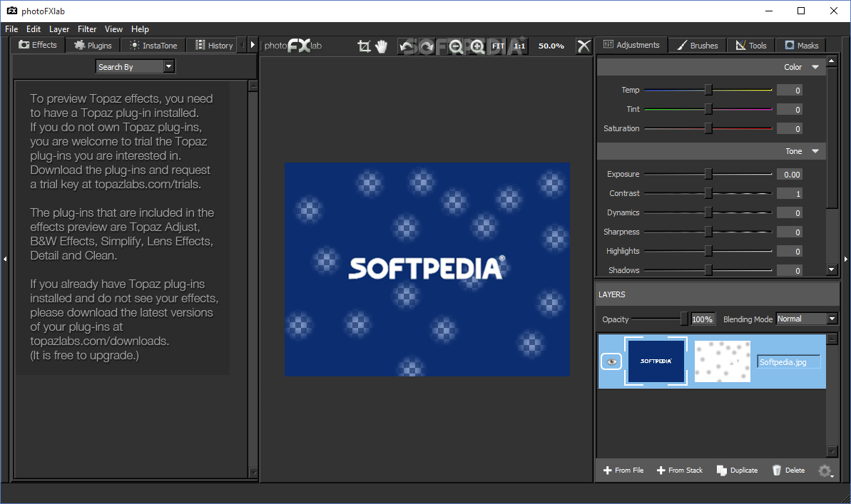The height and width of the screenshot is (504, 851).
Task: Collapse right panel with edge arrow
Action: click(845, 259)
